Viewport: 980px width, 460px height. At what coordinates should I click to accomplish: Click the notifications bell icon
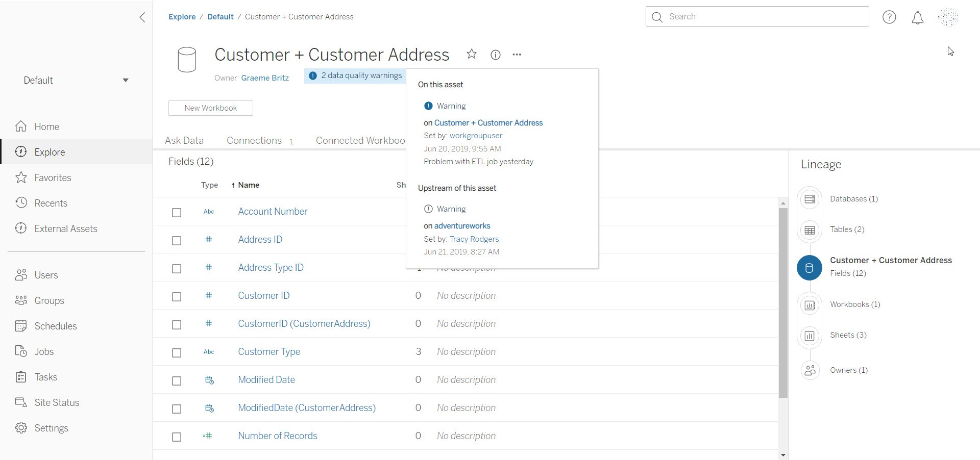tap(917, 17)
